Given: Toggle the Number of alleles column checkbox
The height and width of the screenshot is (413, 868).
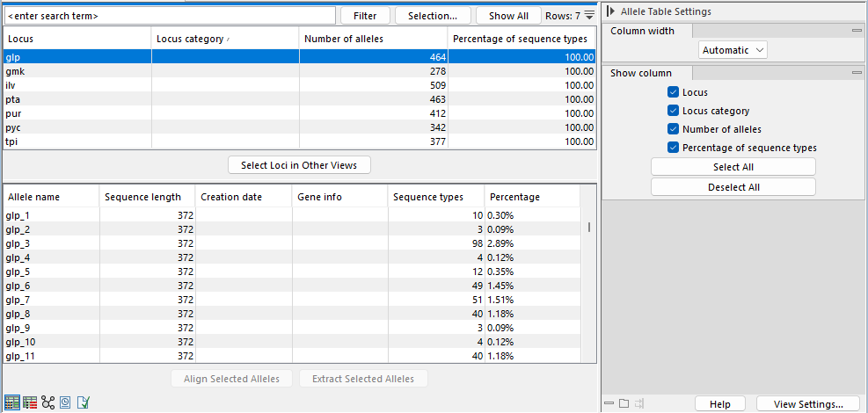Looking at the screenshot, I should 673,129.
